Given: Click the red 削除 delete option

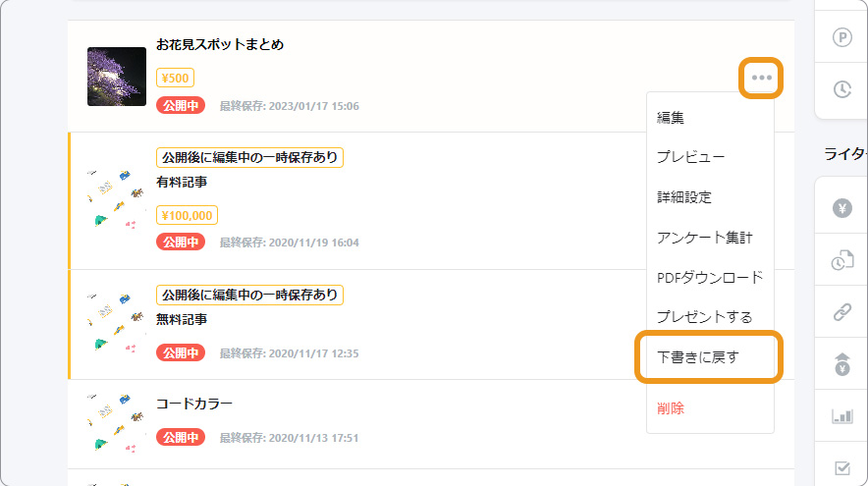Looking at the screenshot, I should [x=670, y=408].
